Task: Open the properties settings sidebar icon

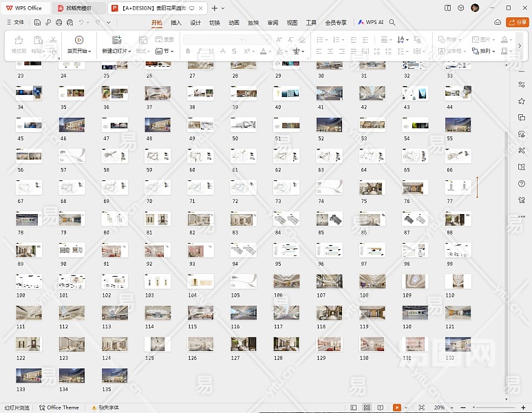Action: tap(522, 85)
